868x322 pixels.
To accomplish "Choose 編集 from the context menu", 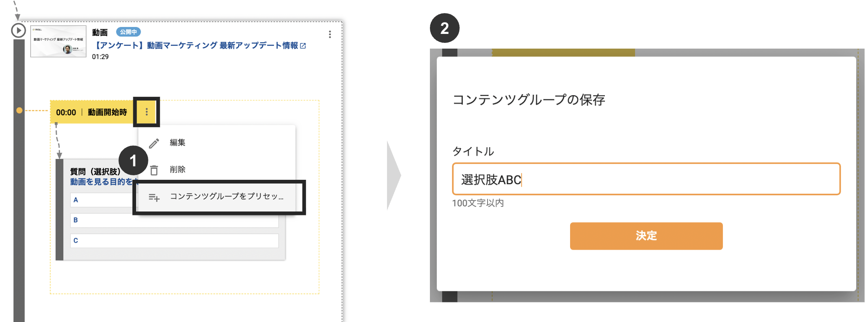I will (178, 143).
